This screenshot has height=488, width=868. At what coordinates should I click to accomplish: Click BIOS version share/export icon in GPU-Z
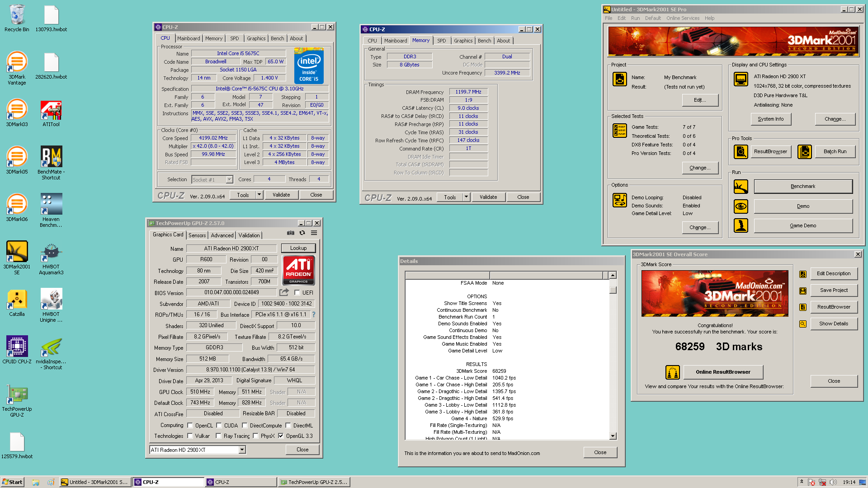click(x=284, y=292)
